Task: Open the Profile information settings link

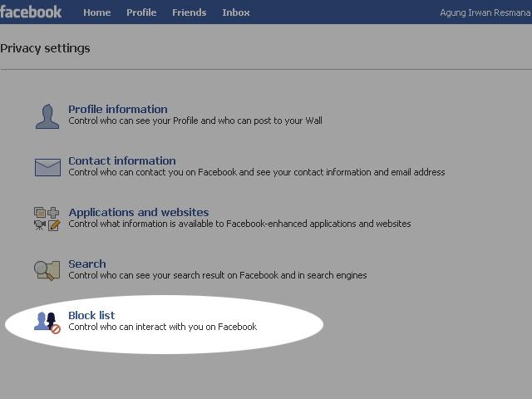Action: pyautogui.click(x=117, y=109)
